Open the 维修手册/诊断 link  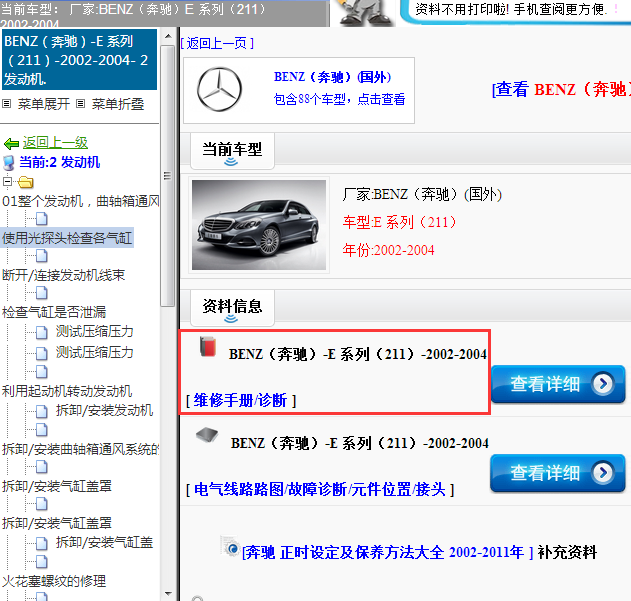click(241, 401)
